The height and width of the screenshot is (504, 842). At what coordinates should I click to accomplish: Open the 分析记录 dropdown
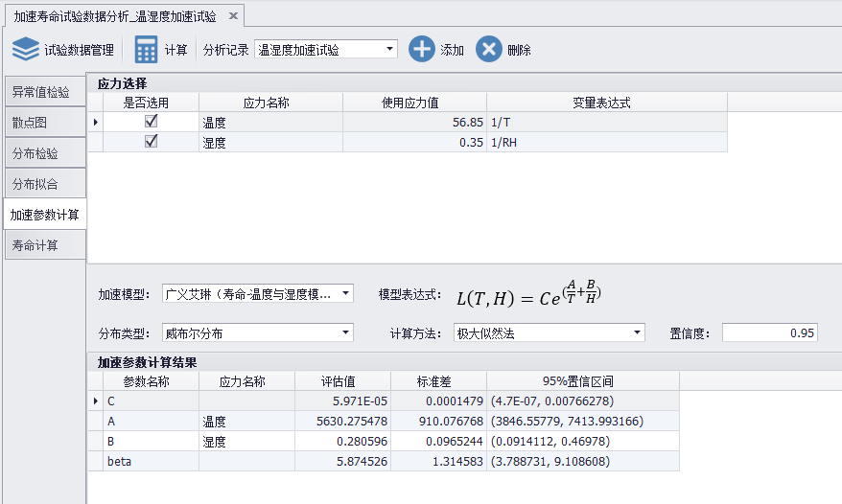pyautogui.click(x=390, y=50)
